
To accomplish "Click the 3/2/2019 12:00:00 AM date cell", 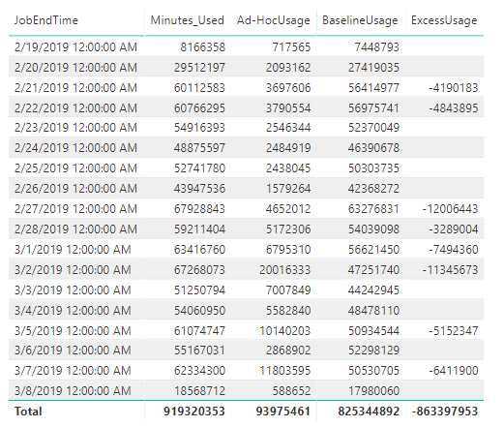I will (73, 270).
